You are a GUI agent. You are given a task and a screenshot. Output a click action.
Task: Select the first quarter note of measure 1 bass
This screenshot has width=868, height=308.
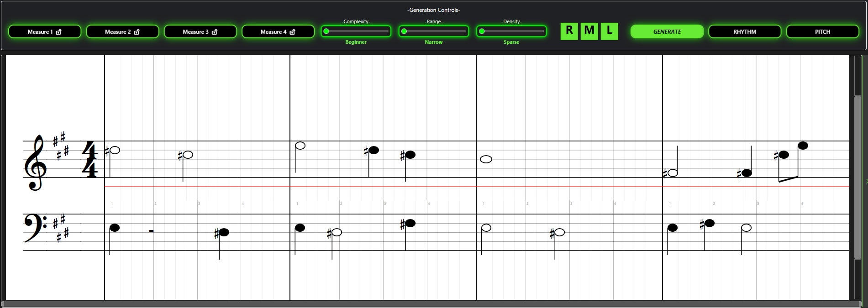(115, 228)
